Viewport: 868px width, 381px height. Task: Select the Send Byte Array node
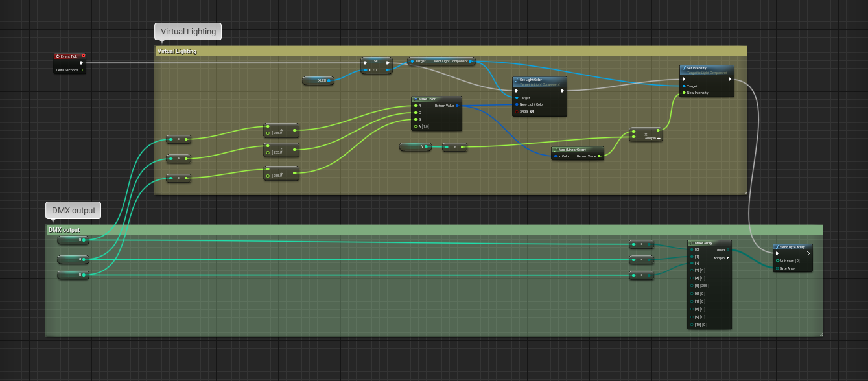pos(792,247)
